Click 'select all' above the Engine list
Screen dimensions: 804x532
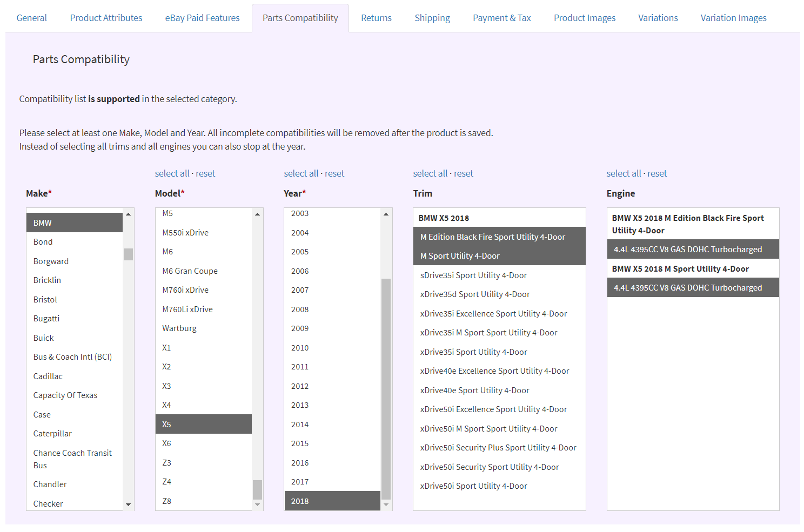(624, 173)
